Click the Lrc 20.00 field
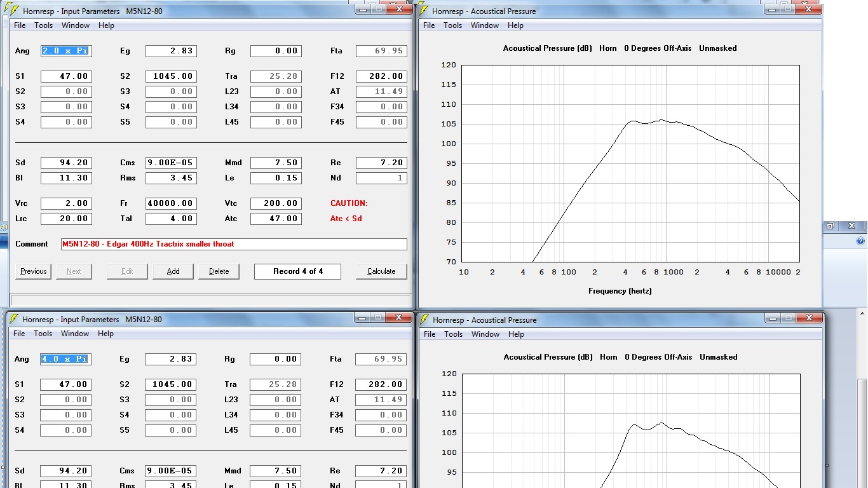868x488 pixels. tap(66, 219)
